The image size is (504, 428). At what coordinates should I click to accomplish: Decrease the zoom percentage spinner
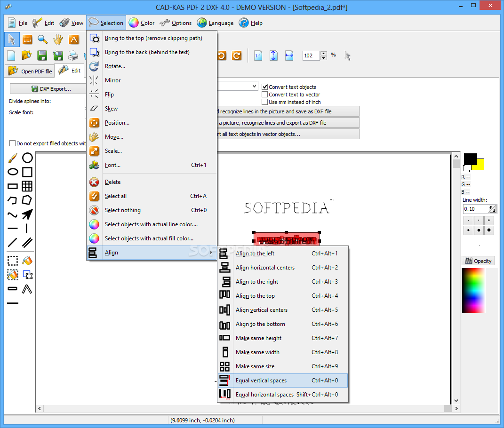point(324,58)
